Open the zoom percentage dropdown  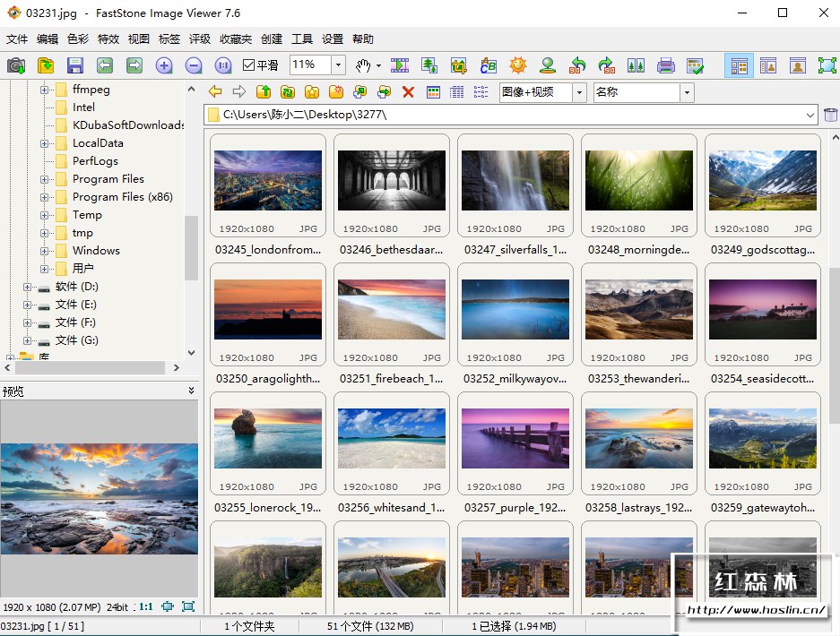(338, 65)
